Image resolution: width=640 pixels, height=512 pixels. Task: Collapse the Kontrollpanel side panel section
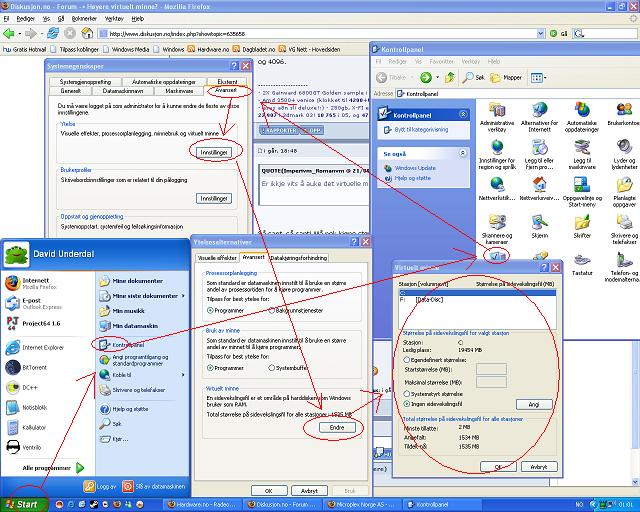pyautogui.click(x=463, y=114)
